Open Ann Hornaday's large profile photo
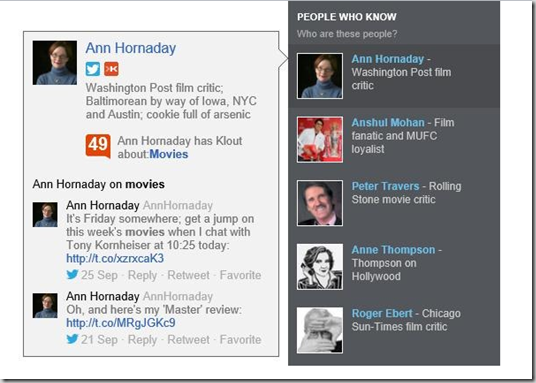 pos(55,63)
